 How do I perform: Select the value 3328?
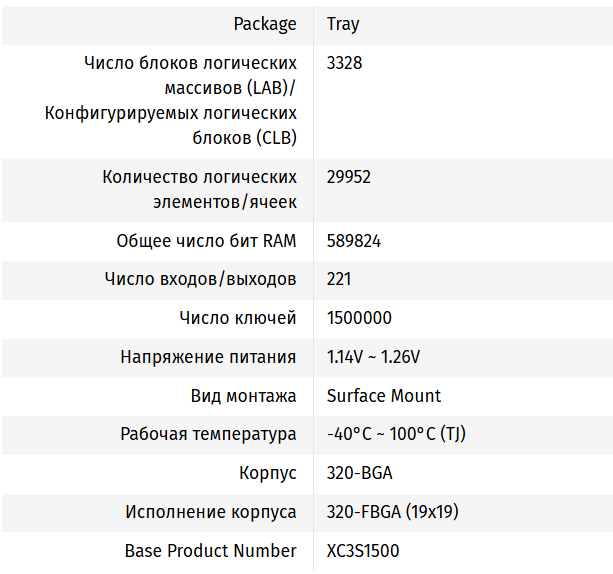pyautogui.click(x=344, y=62)
